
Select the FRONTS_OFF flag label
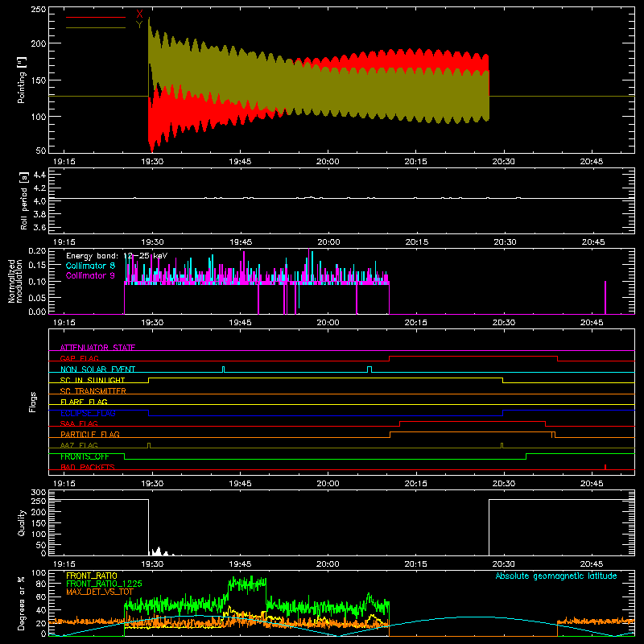[x=85, y=456]
